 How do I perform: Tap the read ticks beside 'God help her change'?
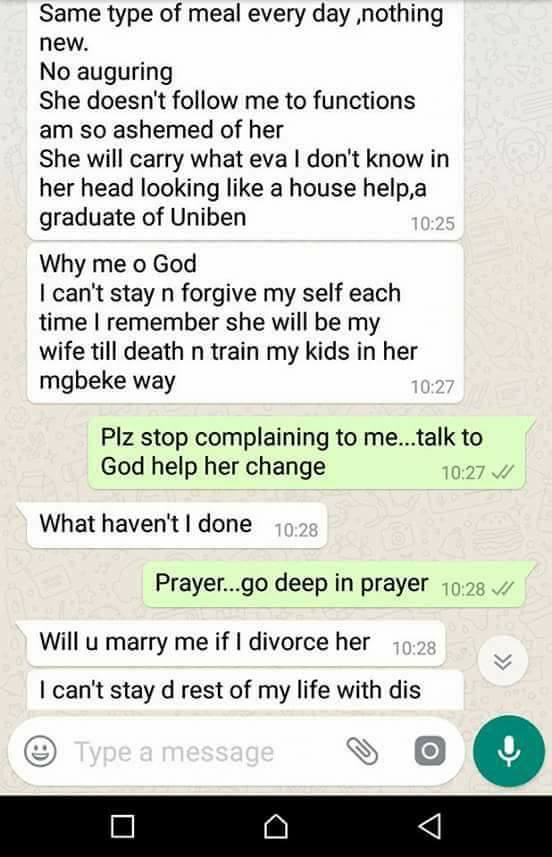(503, 472)
